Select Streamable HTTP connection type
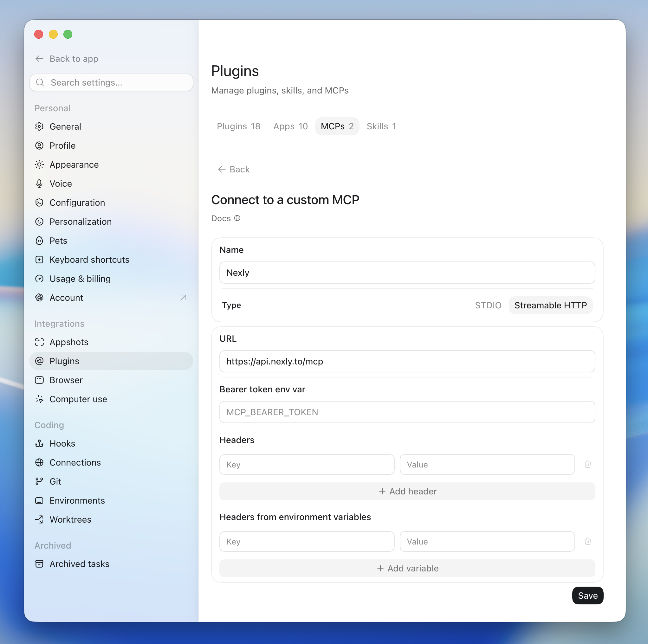 click(x=550, y=306)
